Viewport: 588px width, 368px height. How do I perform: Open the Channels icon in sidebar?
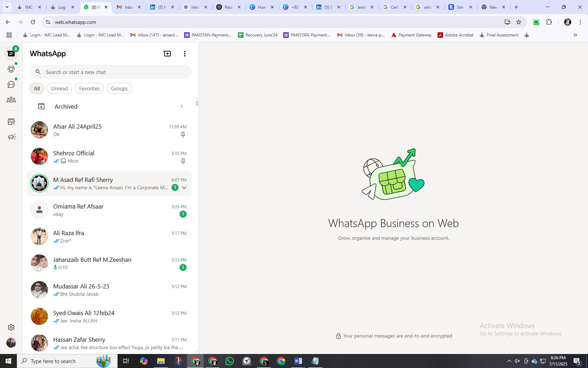point(11,84)
